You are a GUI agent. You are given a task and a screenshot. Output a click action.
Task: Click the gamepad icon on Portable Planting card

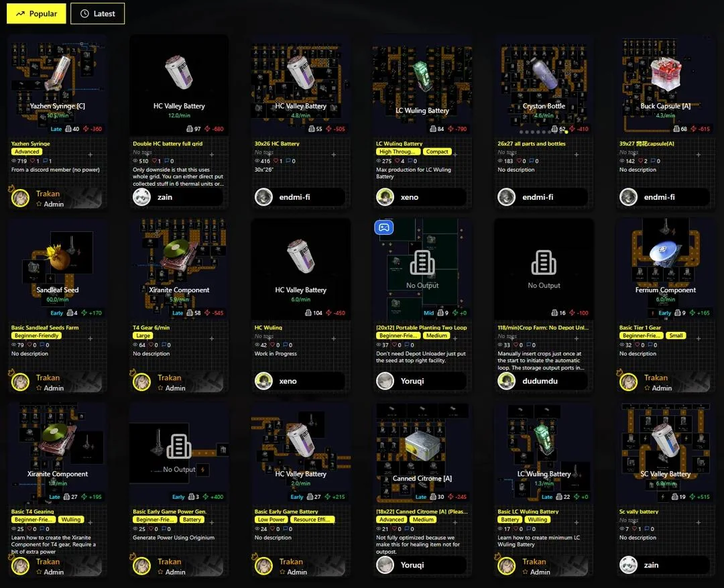click(383, 227)
